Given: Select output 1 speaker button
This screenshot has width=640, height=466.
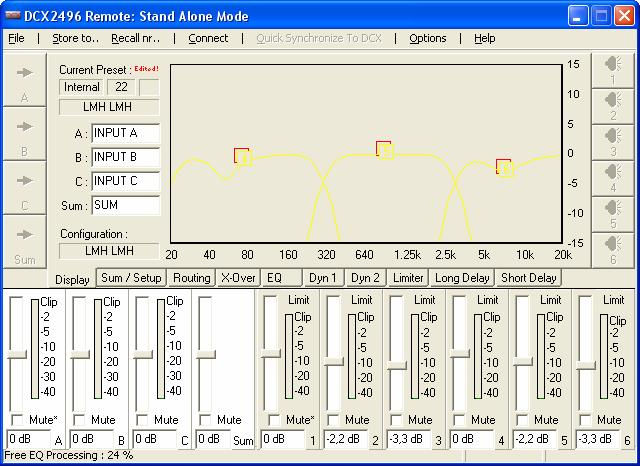Looking at the screenshot, I should [x=613, y=70].
